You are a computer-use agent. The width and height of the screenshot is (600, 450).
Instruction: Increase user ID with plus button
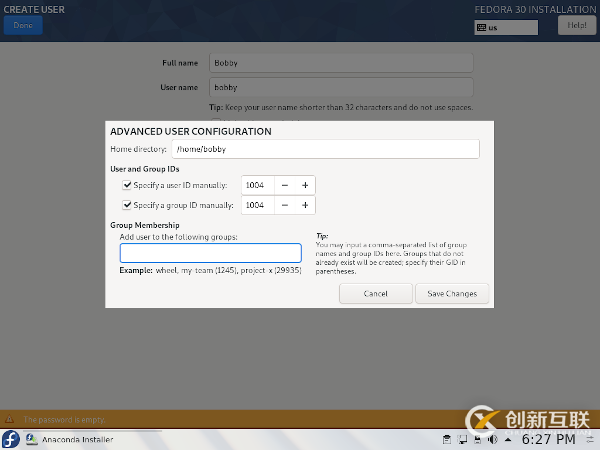tap(305, 185)
